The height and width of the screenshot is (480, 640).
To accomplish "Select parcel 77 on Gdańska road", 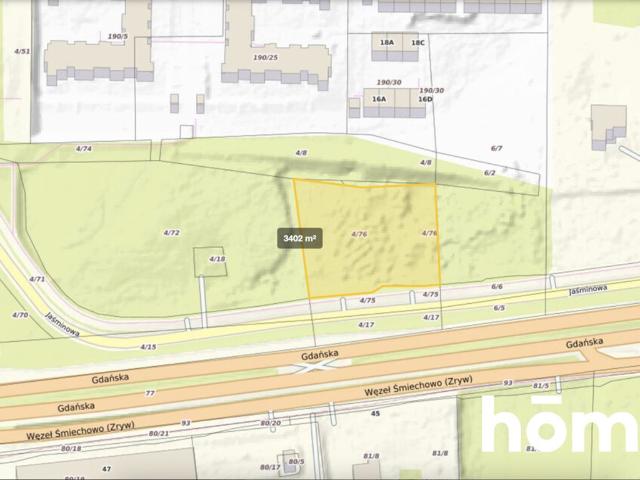I will click(150, 393).
